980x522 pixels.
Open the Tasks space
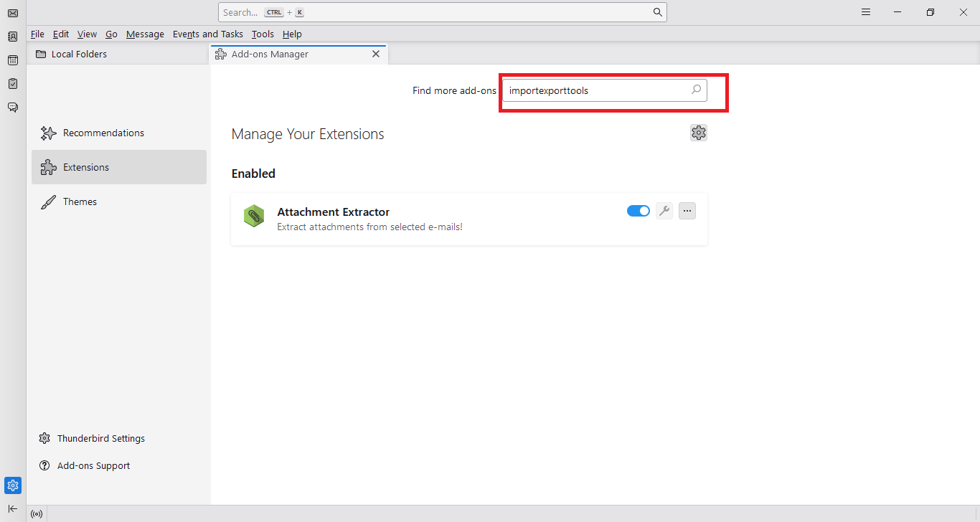click(13, 84)
